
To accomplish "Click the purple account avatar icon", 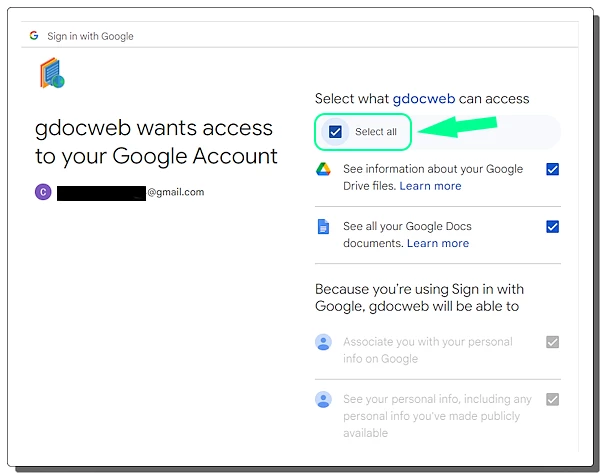I will click(43, 192).
